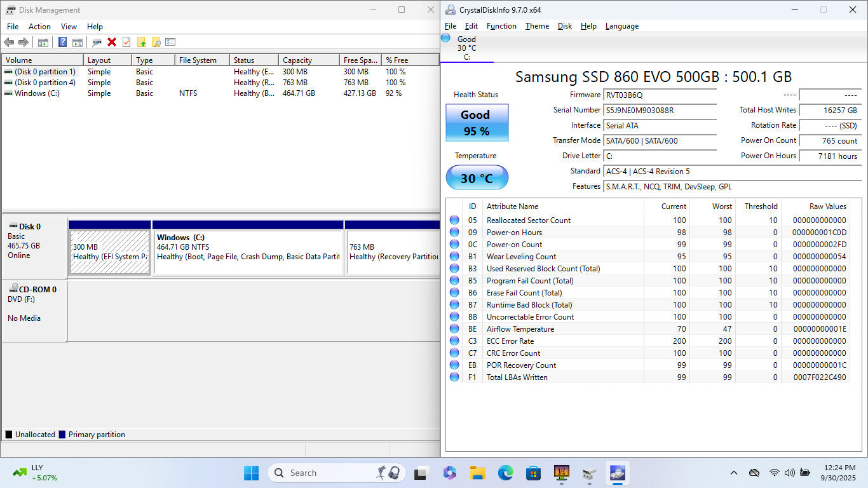Open the Action menu in Disk Management
Image resolution: width=868 pixels, height=488 pixels.
click(39, 27)
